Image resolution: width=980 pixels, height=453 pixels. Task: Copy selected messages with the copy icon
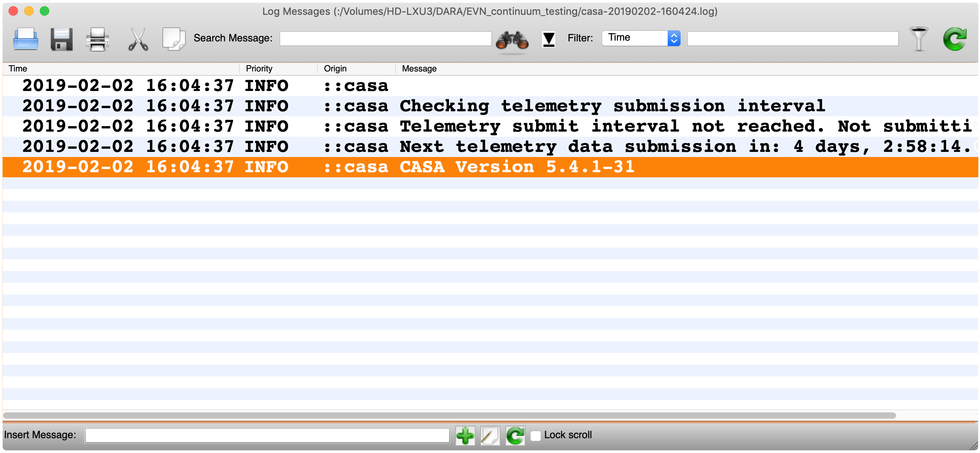[x=174, y=39]
